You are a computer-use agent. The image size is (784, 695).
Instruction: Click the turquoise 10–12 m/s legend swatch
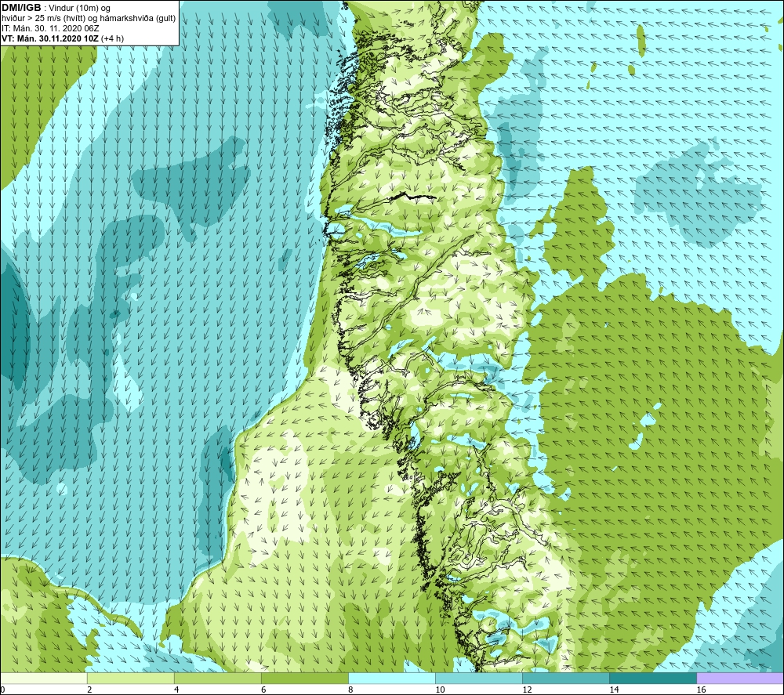pyautogui.click(x=479, y=679)
